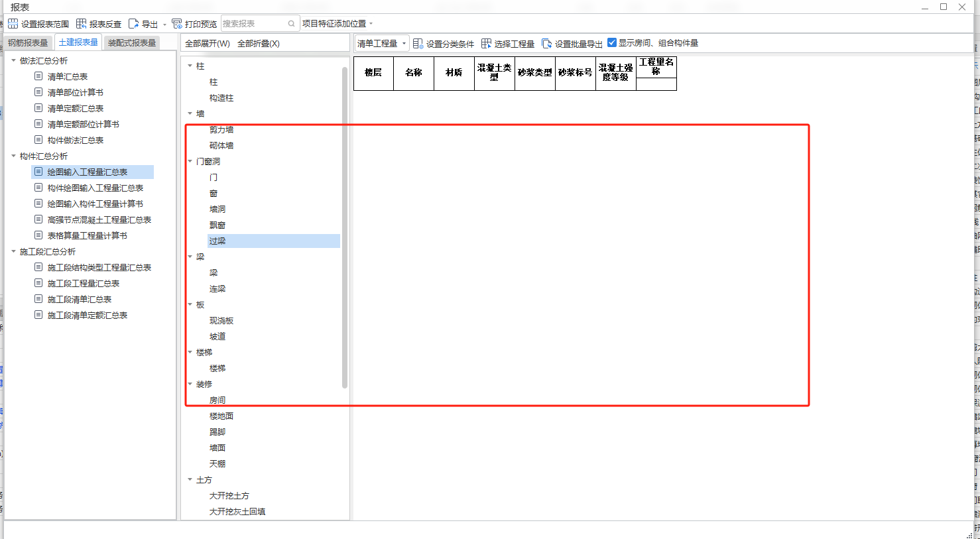Click the document icon beside 清单定额部位计算书
980x539 pixels.
[38, 124]
